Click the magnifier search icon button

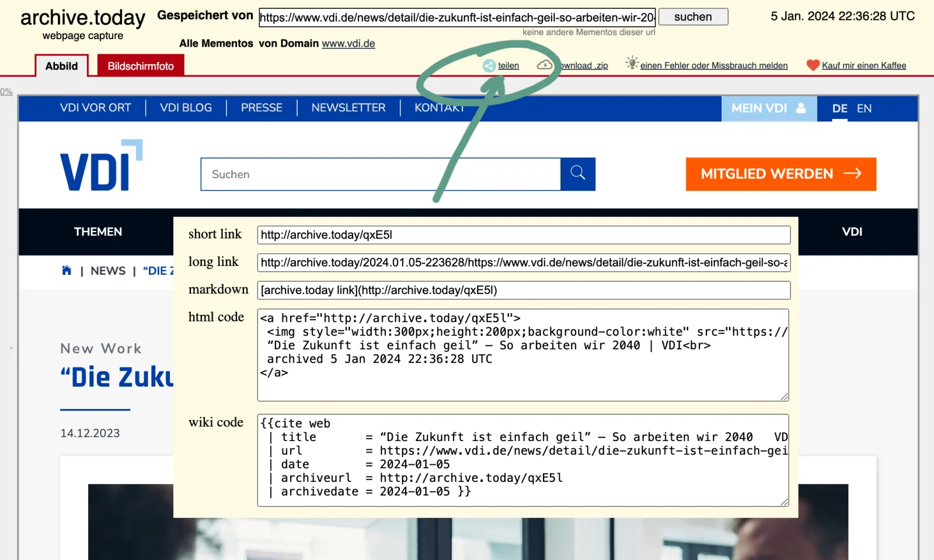point(578,174)
